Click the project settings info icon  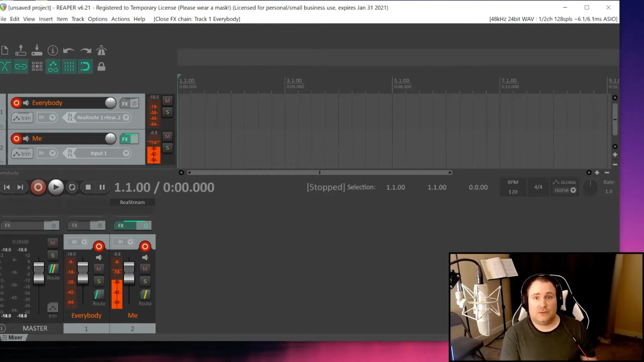coord(53,50)
